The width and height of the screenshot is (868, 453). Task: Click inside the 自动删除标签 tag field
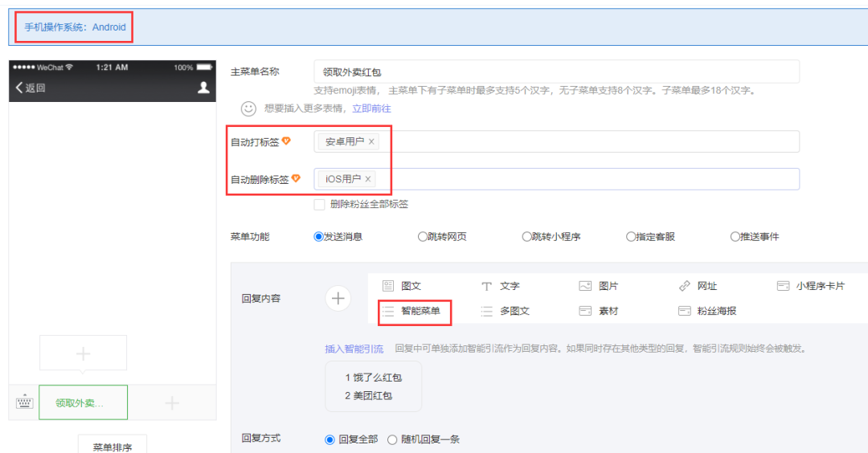556,178
